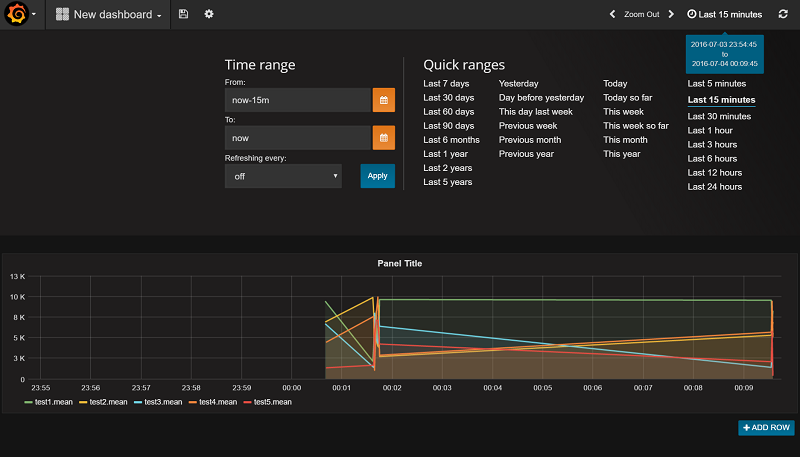Click the Apply button
The image size is (800, 457).
click(x=378, y=175)
